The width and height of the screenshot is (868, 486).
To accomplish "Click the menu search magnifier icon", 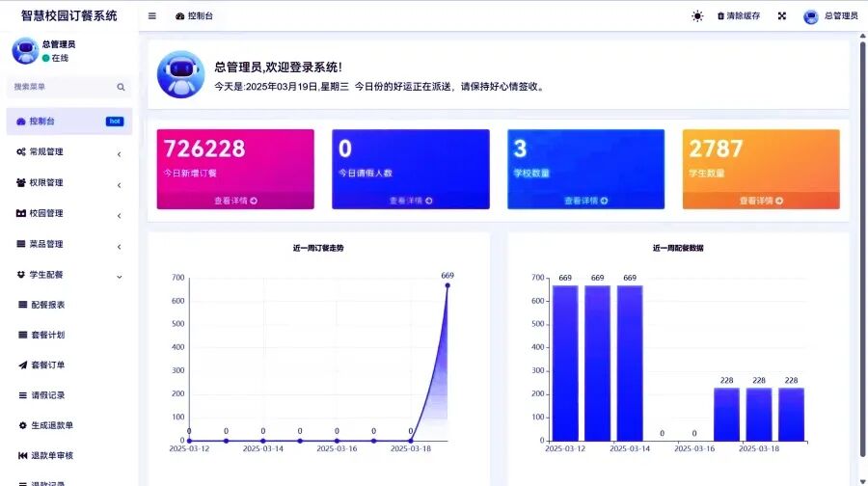I will point(121,87).
